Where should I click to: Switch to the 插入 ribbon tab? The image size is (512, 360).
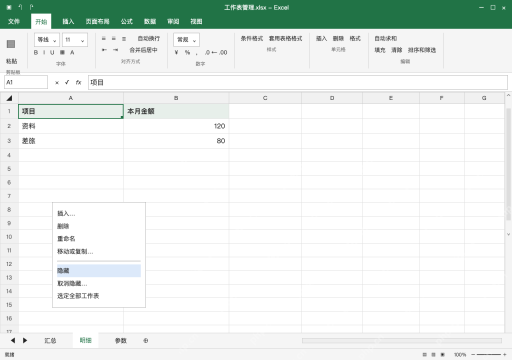[68, 21]
